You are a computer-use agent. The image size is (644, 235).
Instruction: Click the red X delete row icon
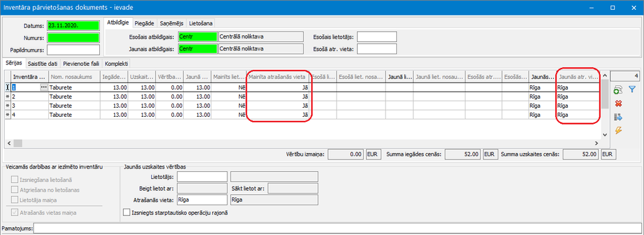click(618, 103)
